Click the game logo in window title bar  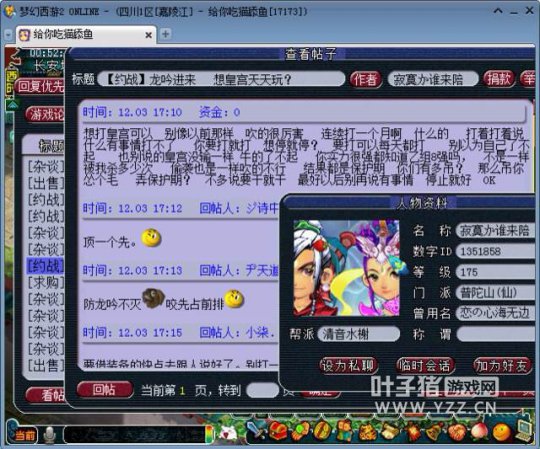pos(10,11)
